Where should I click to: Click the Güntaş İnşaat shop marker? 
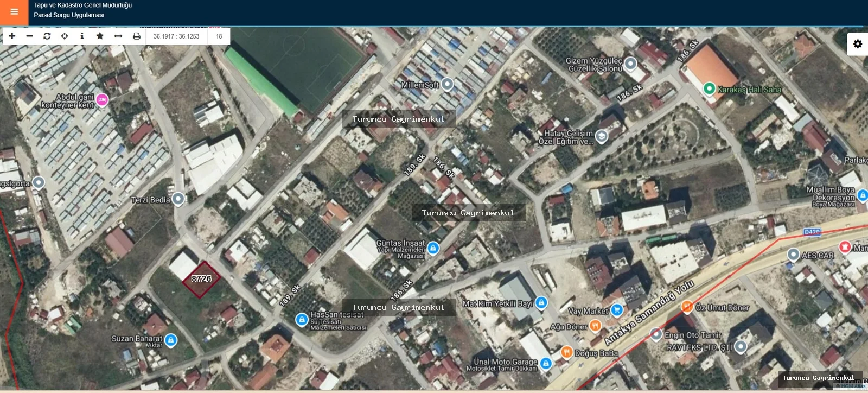click(433, 248)
